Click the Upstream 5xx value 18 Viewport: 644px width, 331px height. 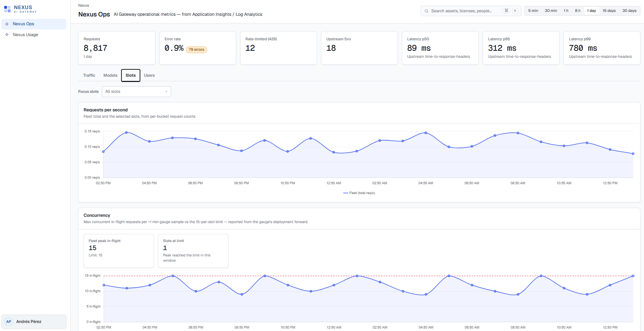tap(331, 48)
